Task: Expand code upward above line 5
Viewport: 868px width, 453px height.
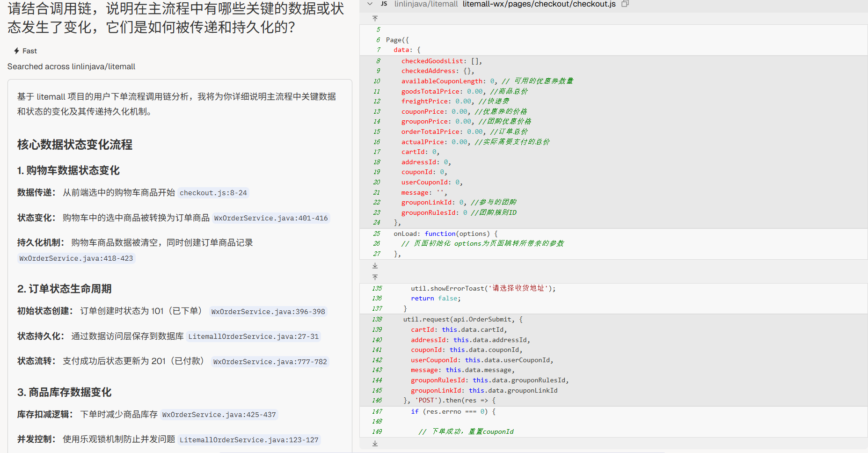Action: [x=375, y=19]
